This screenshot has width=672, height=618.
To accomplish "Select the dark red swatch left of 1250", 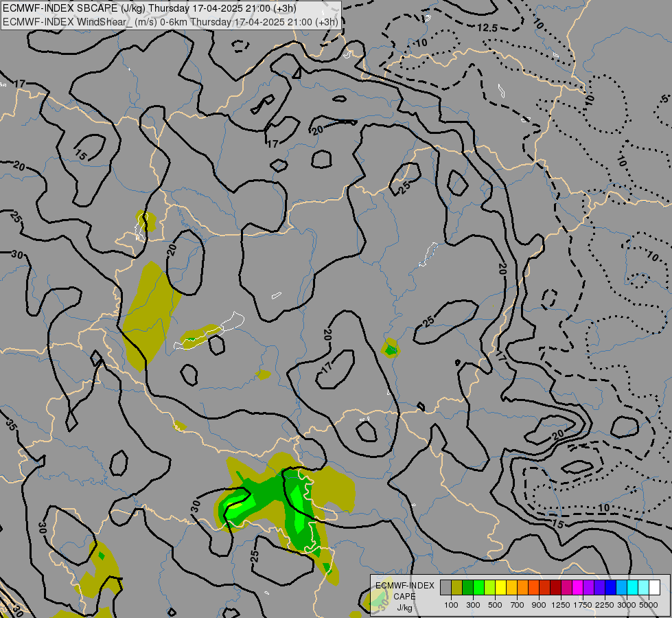I will (556, 587).
